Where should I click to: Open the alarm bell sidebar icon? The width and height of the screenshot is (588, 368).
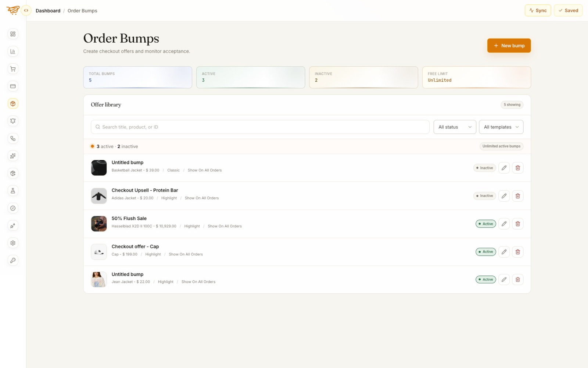coord(13,121)
